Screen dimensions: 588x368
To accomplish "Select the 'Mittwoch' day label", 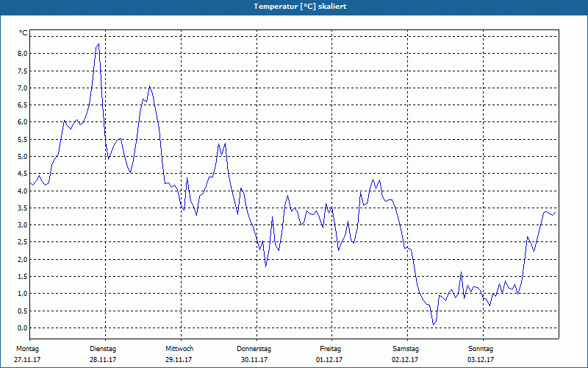I will pos(179,349).
